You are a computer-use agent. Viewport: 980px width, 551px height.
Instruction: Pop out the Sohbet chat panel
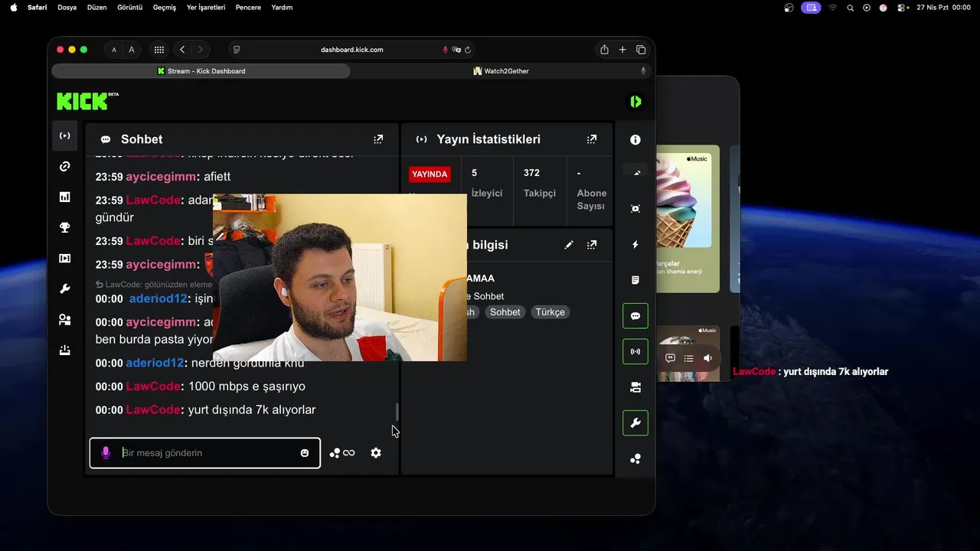(x=378, y=139)
